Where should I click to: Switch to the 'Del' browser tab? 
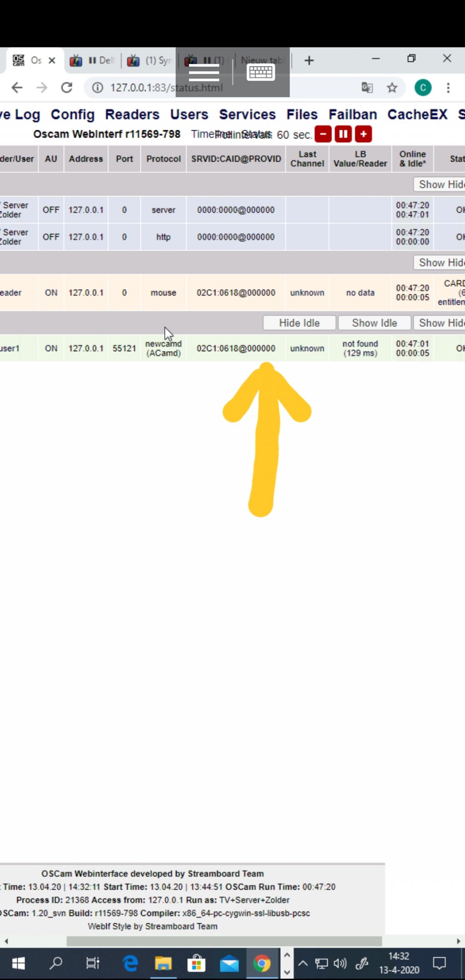(x=93, y=60)
